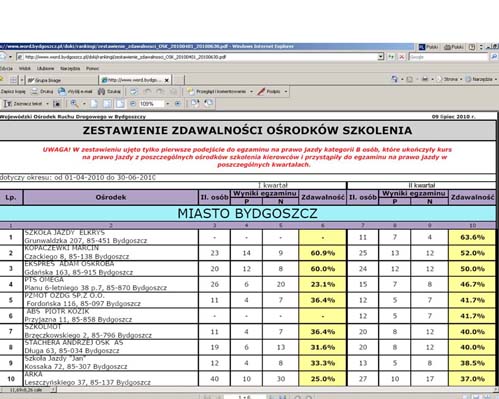Open the Narzędzia command bar menu
Viewport: 499px width, 399px height.
[481, 79]
